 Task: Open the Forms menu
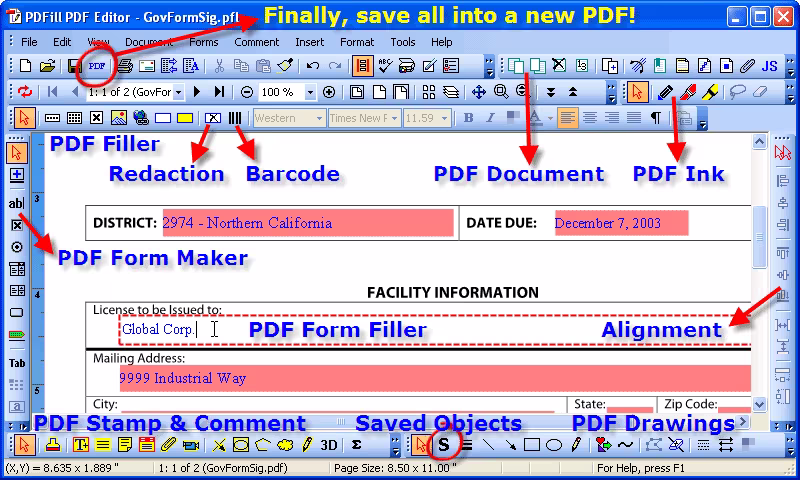pyautogui.click(x=204, y=42)
